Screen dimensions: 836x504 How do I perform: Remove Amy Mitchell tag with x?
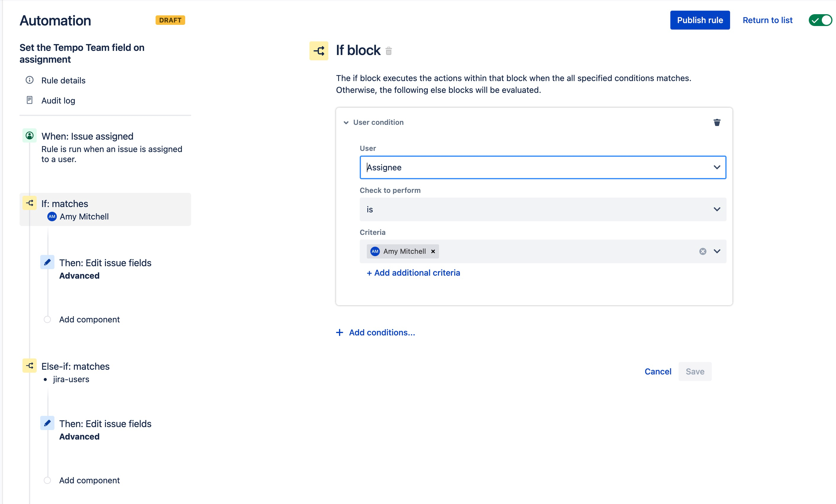tap(433, 251)
